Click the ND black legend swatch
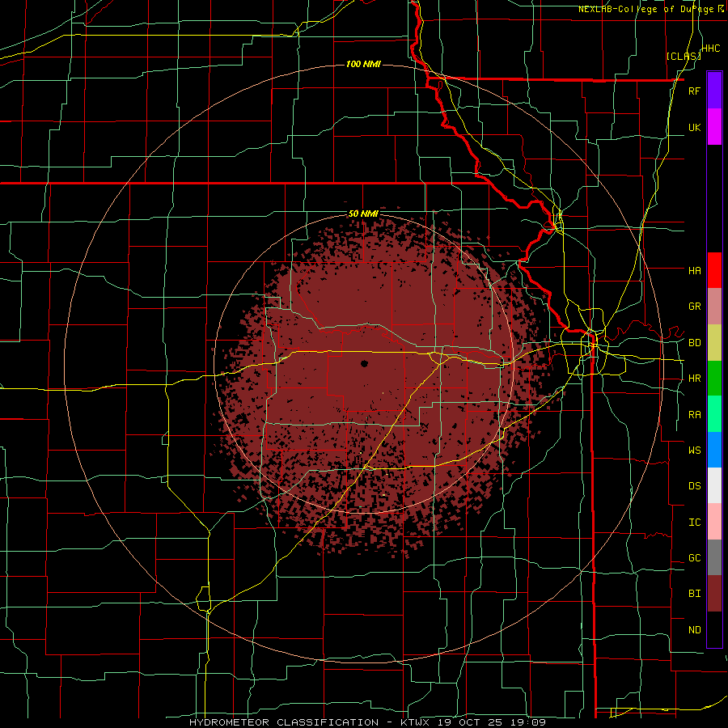Image resolution: width=728 pixels, height=728 pixels. (x=714, y=629)
